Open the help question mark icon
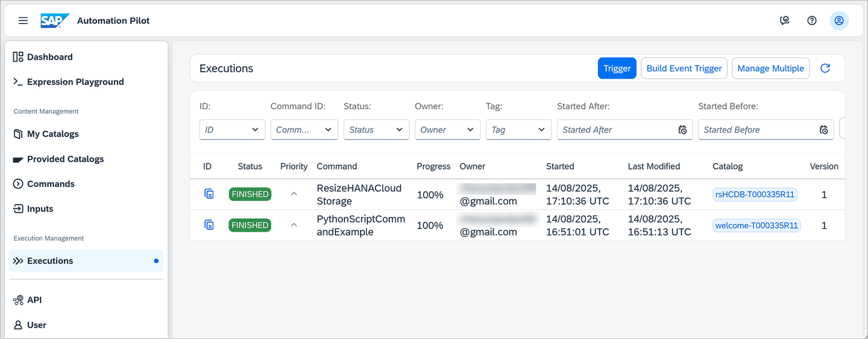 812,21
